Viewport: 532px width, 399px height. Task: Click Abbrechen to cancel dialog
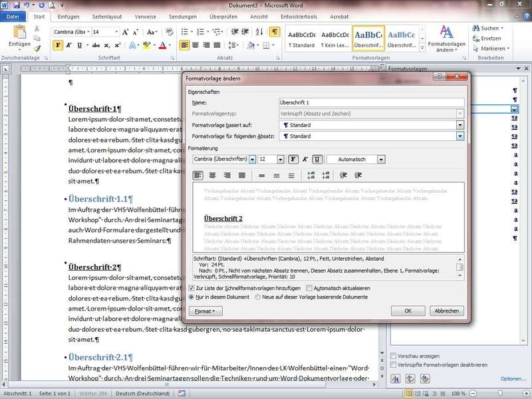tap(446, 311)
